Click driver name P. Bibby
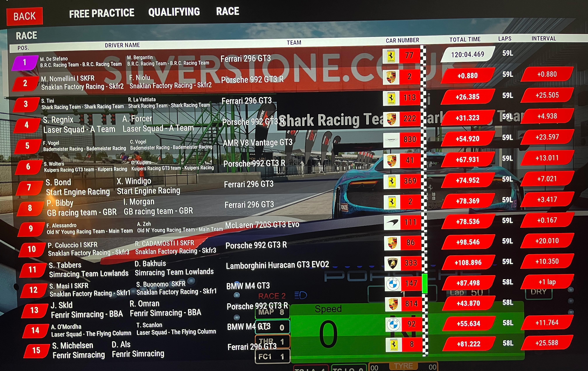Image resolution: width=588 pixels, height=371 pixels. (60, 203)
